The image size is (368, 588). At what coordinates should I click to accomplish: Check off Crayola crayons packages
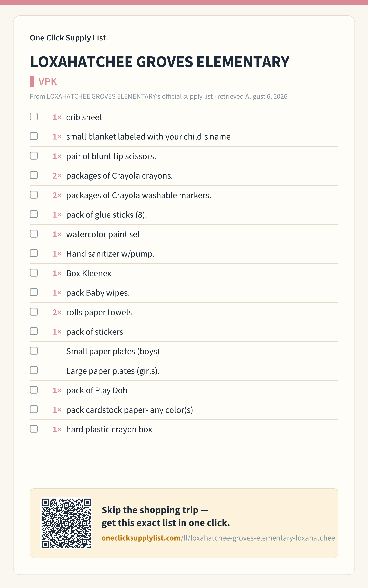click(x=34, y=175)
